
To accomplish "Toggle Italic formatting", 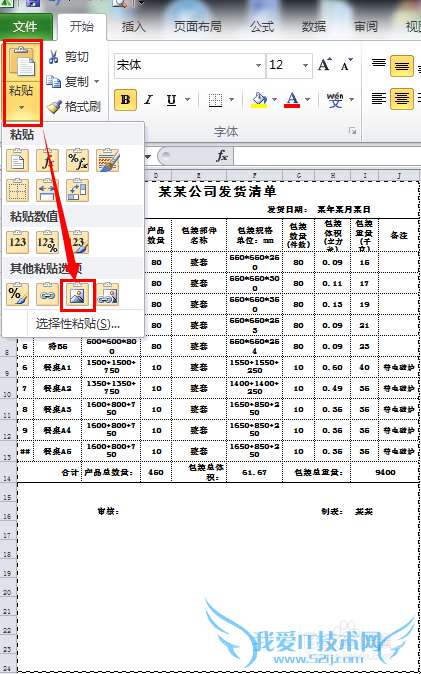I will point(149,100).
